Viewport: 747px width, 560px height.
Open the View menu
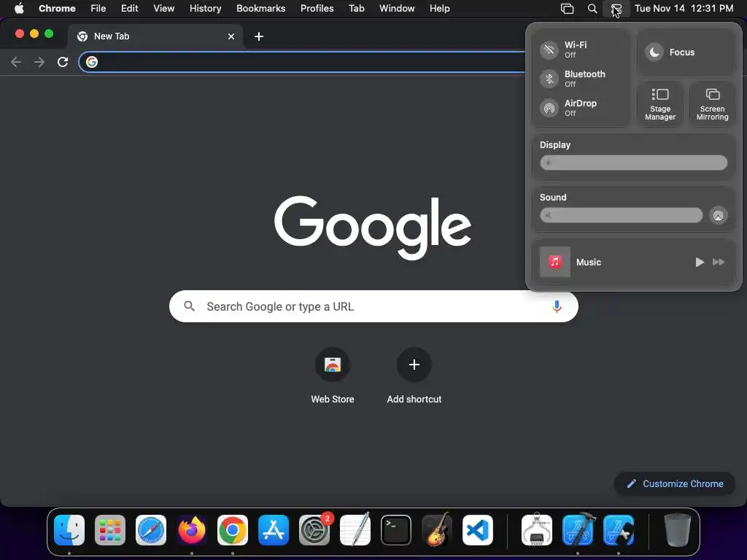pos(164,9)
